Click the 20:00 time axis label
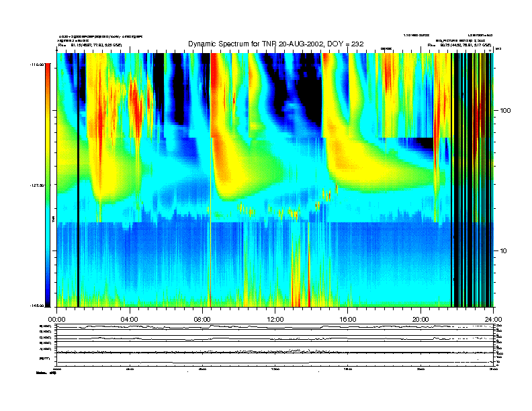Viewport: 532px width, 411px height. [x=420, y=320]
